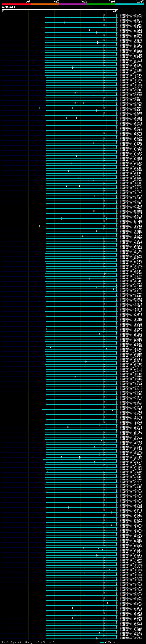Select the UniRef100_Q5FWT0 label
146x644 pixels.
coord(131,595)
